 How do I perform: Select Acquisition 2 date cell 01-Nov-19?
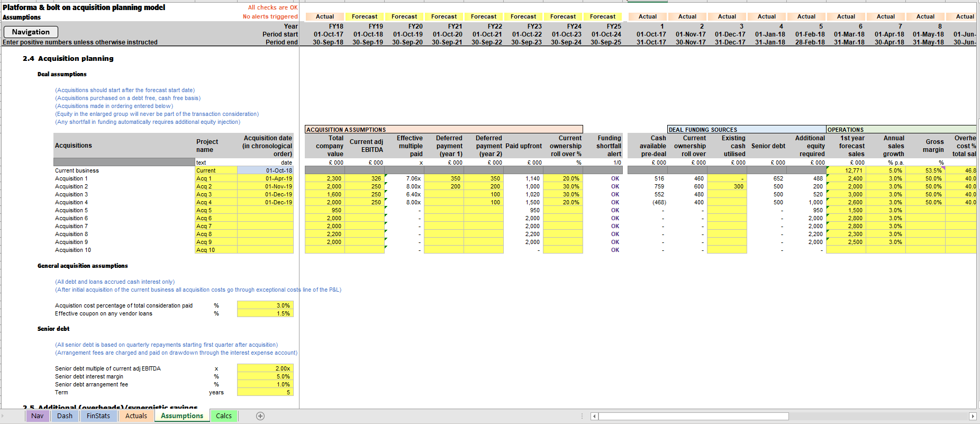[265, 186]
